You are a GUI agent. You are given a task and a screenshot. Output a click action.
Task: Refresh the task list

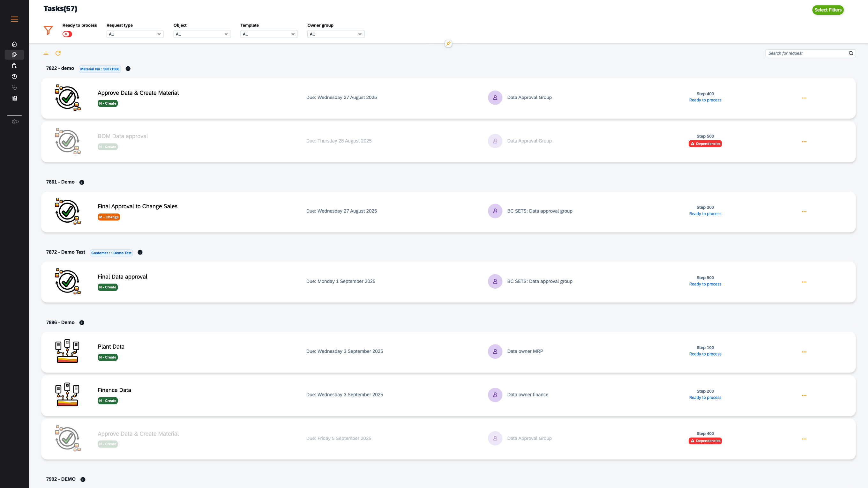[58, 53]
